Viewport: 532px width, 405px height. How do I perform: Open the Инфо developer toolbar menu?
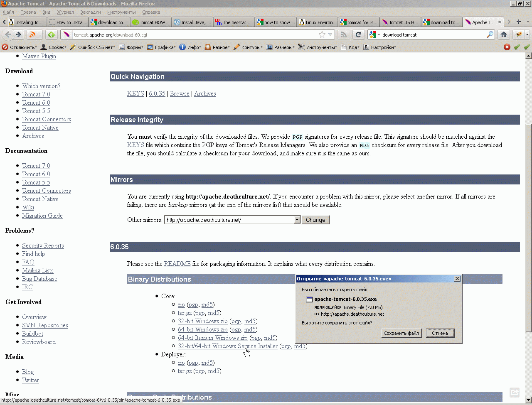pyautogui.click(x=190, y=47)
